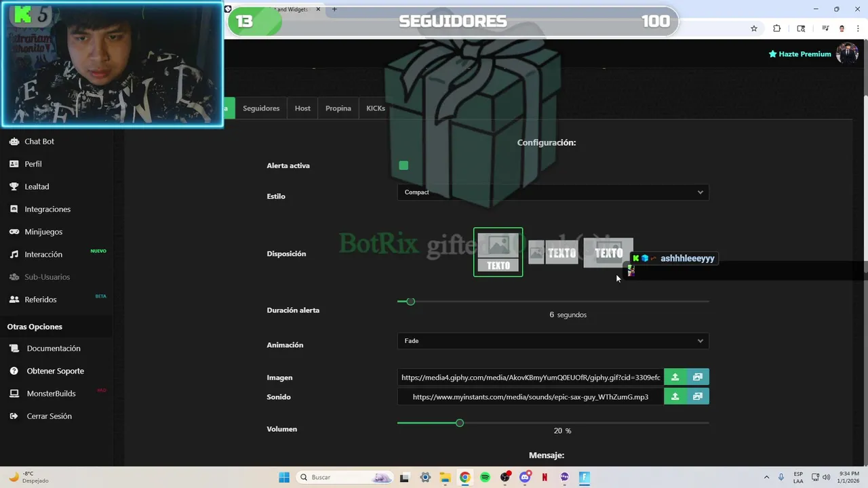The height and width of the screenshot is (488, 868).
Task: Open the Chat Bot sidebar section
Action: click(x=39, y=142)
